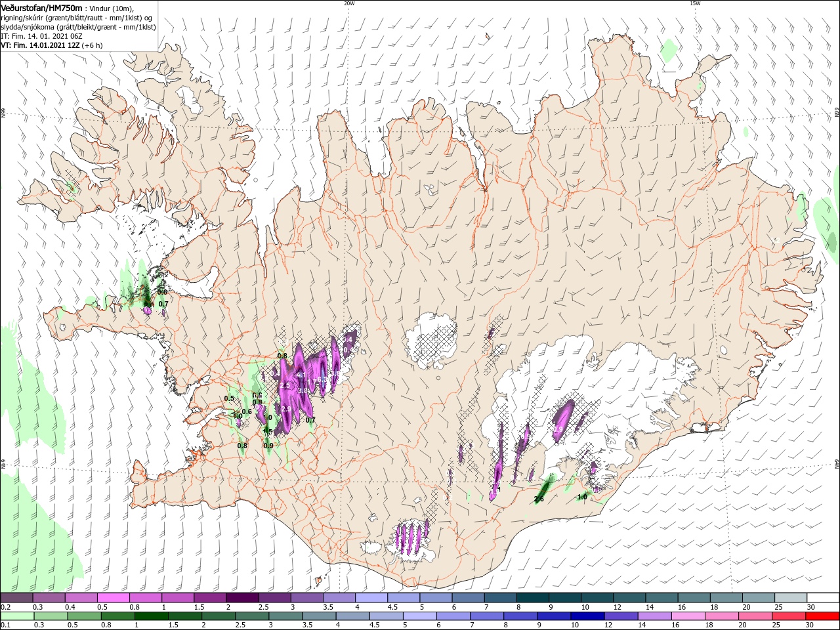Click the dark mauve 0.2 swatch starting the top legend row
The height and width of the screenshot is (630, 840).
coord(16,598)
